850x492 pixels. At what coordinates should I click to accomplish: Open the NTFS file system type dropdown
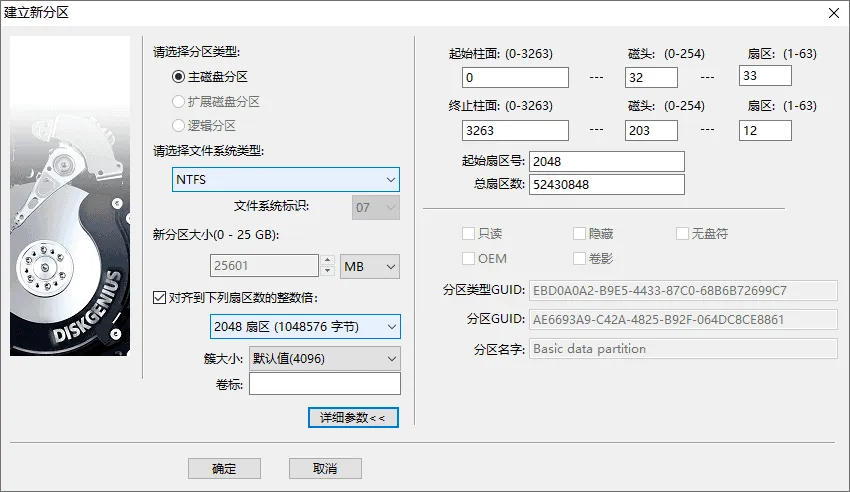point(286,179)
